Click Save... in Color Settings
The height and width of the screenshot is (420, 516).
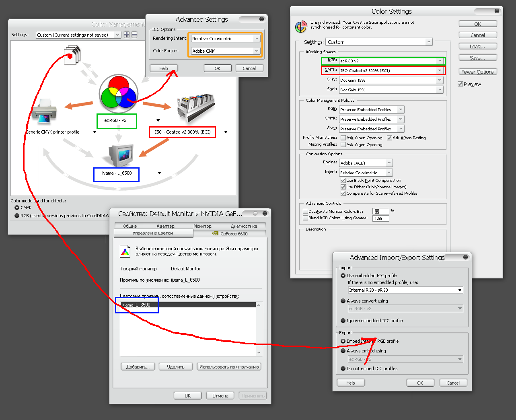pos(477,58)
